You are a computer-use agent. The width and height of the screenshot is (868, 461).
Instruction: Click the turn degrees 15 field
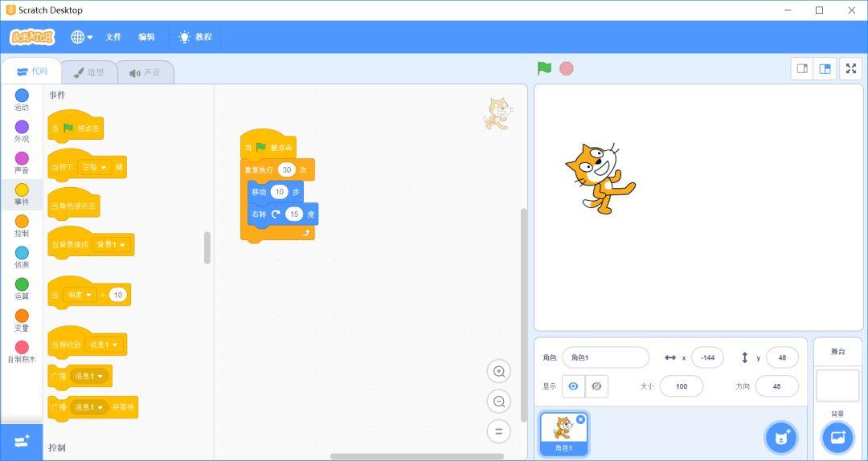[294, 214]
